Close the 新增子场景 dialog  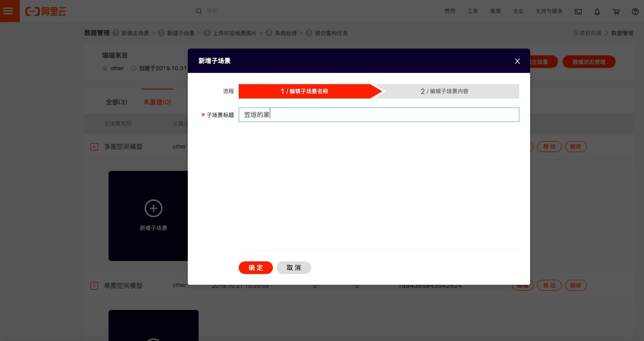pos(517,61)
